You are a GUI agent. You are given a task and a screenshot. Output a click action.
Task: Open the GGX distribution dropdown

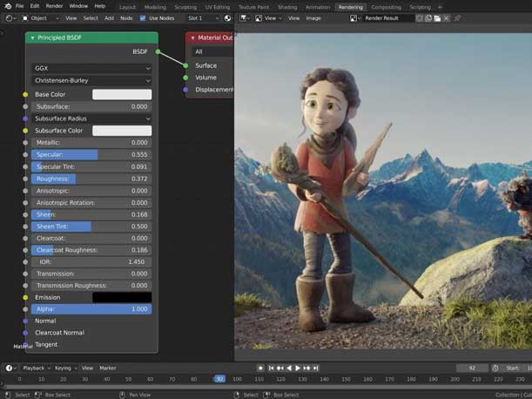[x=91, y=68]
